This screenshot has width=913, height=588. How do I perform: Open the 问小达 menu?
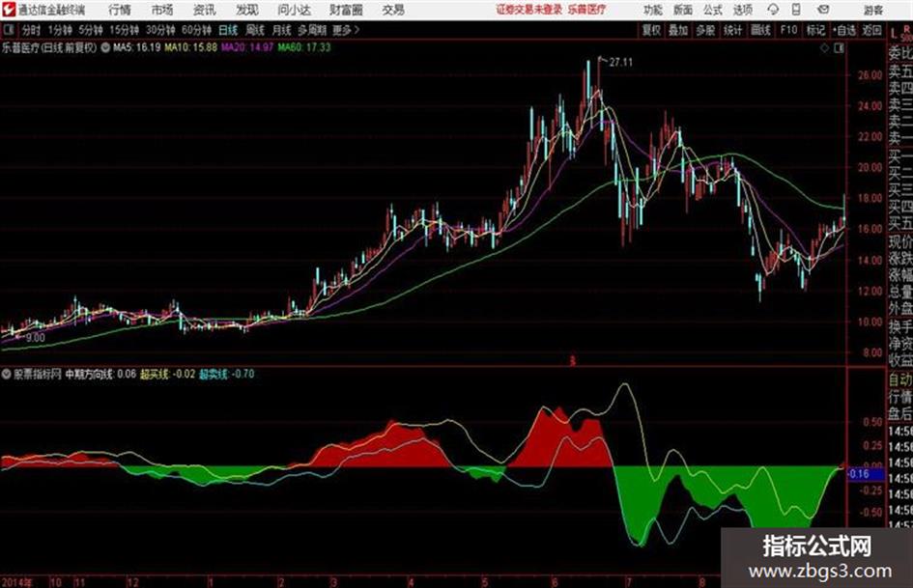point(294,10)
